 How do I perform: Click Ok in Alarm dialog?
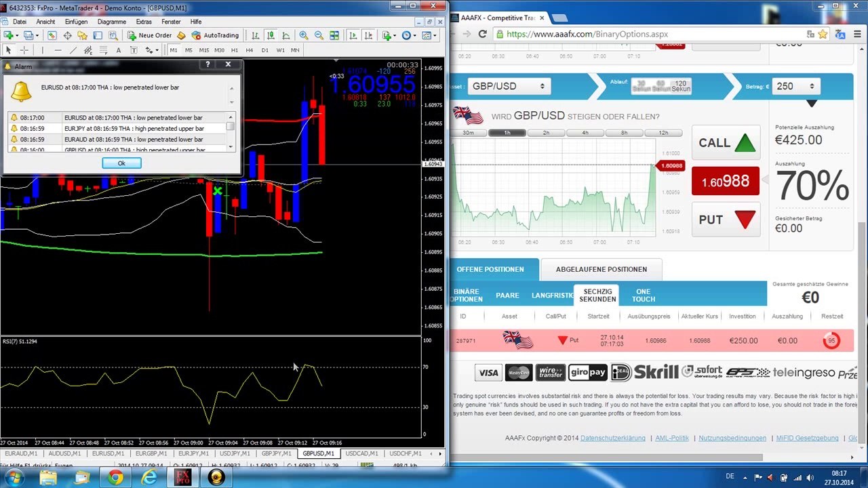tap(121, 163)
